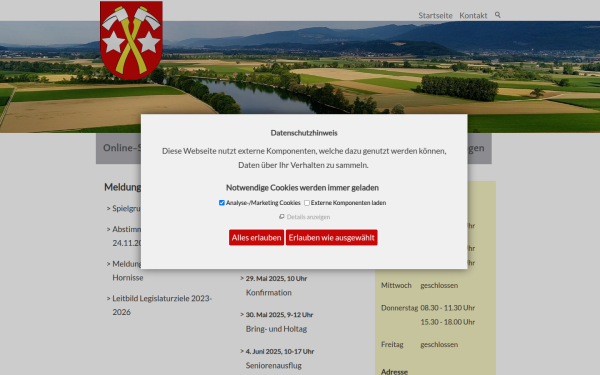The height and width of the screenshot is (375, 600).
Task: Open Leitbild Legislaturziele 2023-2026 link
Action: (x=162, y=305)
